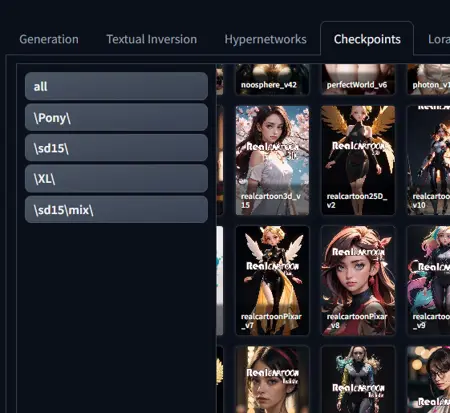
Task: Load the realcartoon25D_v2 checkpoint
Action: (358, 160)
